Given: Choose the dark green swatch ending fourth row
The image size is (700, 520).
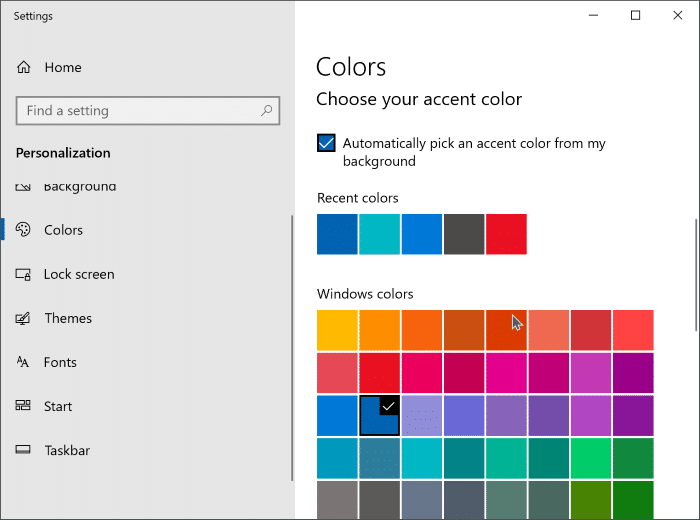Looking at the screenshot, I should [633, 458].
